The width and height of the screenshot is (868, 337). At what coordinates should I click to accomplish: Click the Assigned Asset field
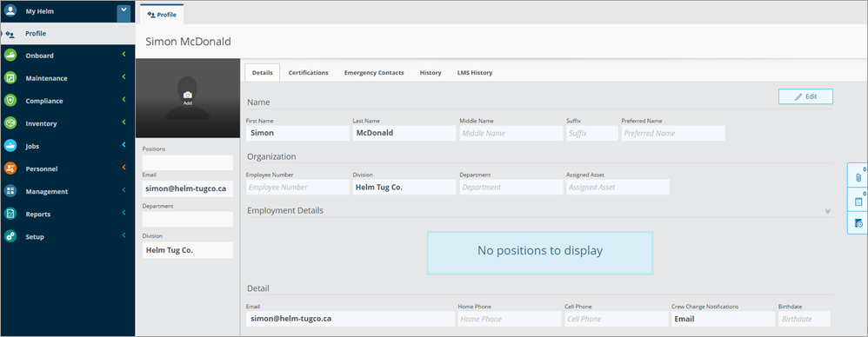pos(618,188)
